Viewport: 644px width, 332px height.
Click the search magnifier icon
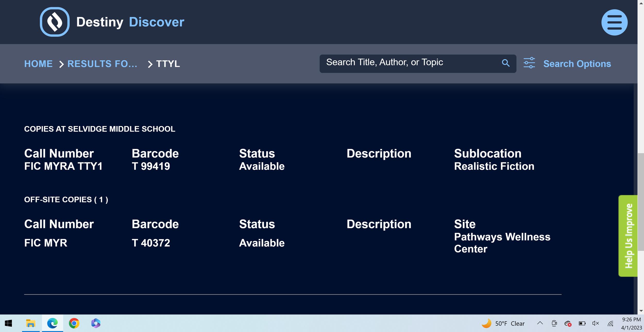[x=505, y=63]
